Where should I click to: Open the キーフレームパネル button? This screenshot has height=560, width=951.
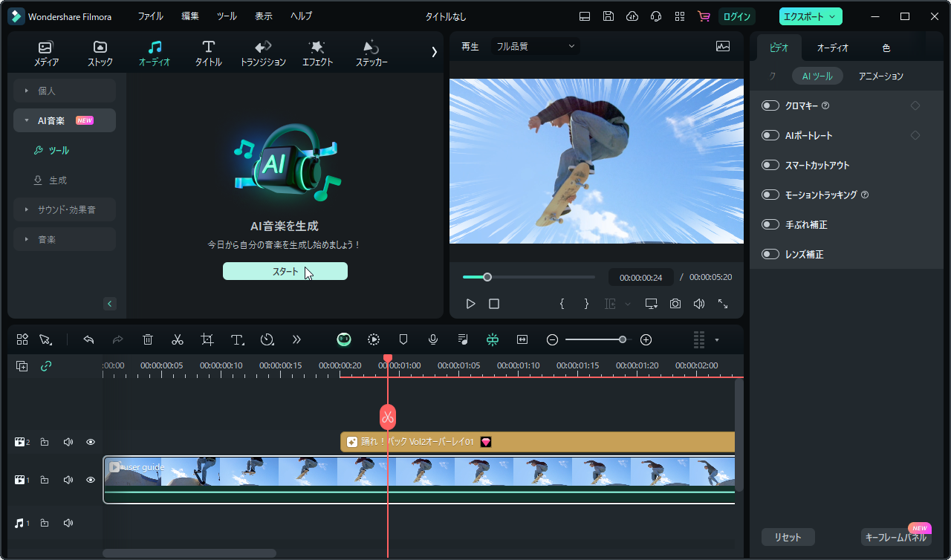pos(897,537)
